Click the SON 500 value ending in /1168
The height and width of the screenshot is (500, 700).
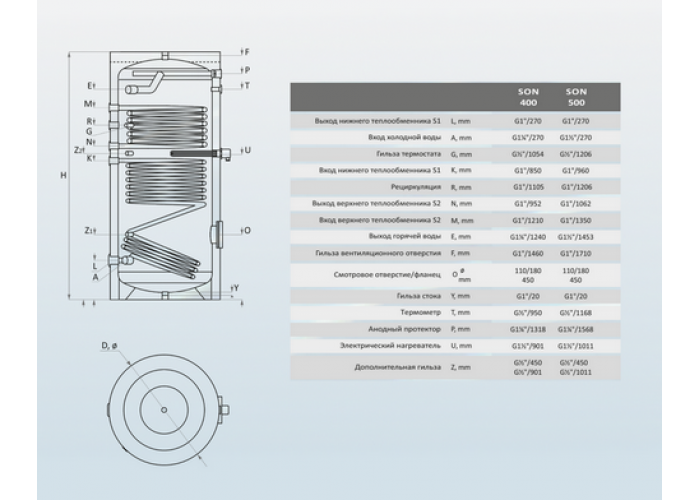[576, 312]
